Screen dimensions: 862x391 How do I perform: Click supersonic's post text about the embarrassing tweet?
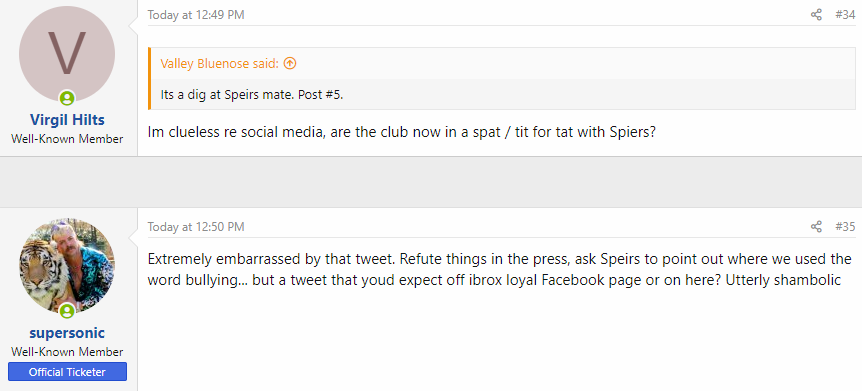click(499, 269)
